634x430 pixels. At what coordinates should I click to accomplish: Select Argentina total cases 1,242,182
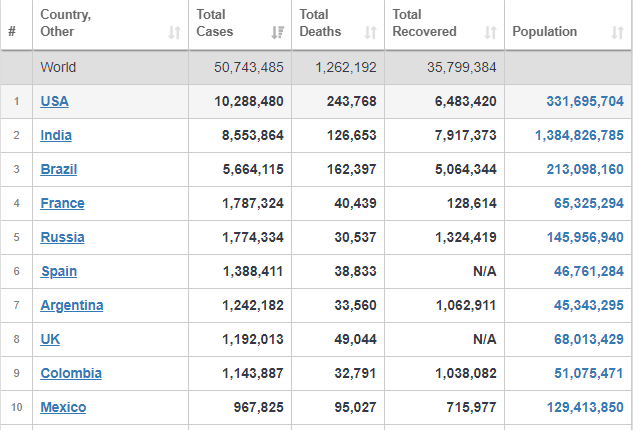[253, 305]
